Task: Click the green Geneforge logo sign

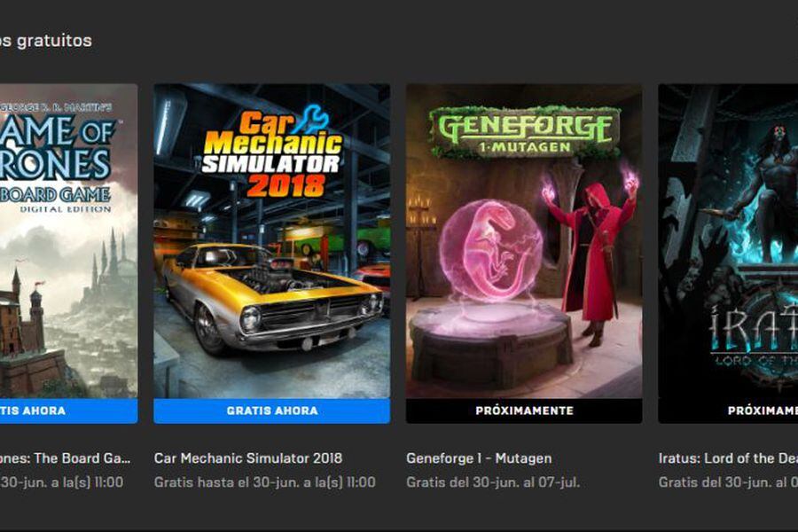Action: (x=524, y=132)
